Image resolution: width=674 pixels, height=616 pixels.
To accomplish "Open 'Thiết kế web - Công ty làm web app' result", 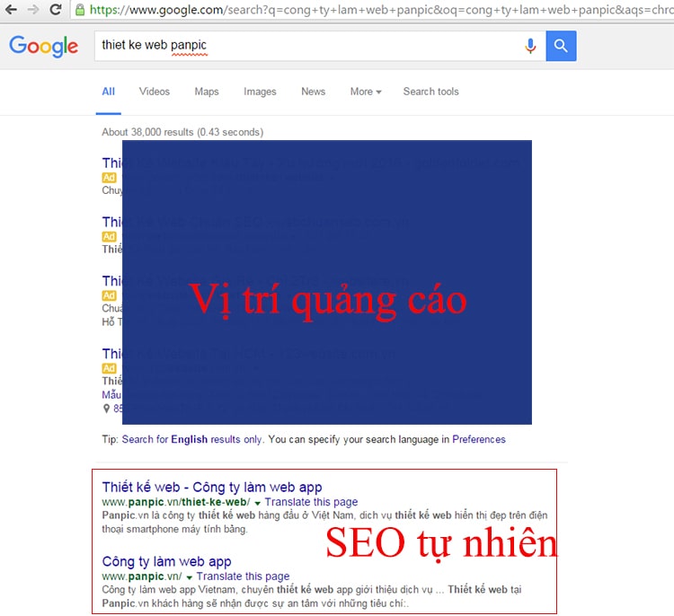I will 212,487.
